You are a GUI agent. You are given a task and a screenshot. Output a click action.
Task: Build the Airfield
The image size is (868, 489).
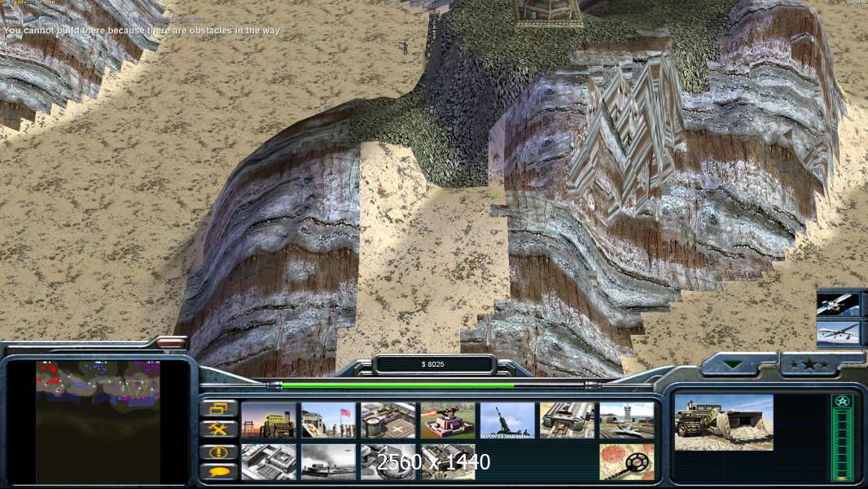pos(627,421)
